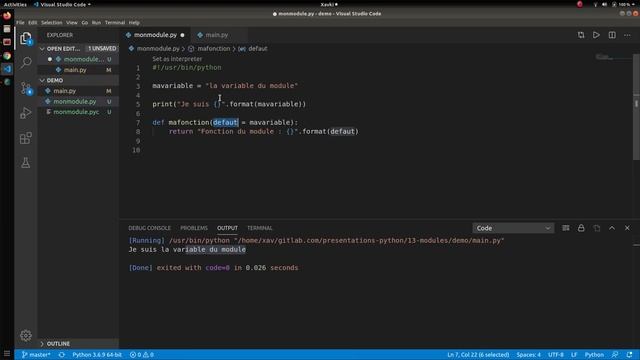Image resolution: width=640 pixels, height=360 pixels.
Task: Select monmodule.py under Open Editors
Action: 83,60
